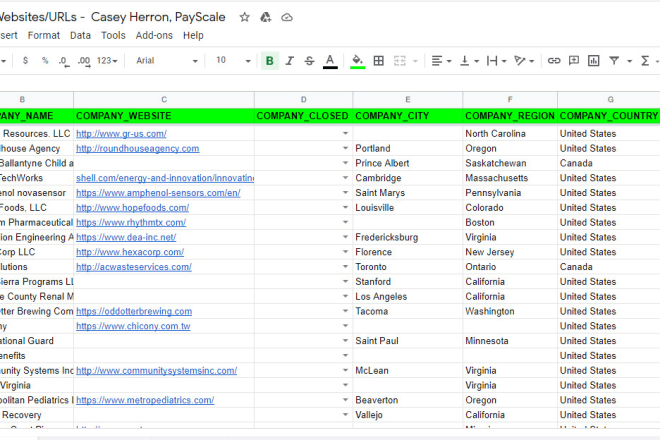Image resolution: width=660 pixels, height=440 pixels.
Task: Open filter views dropdown arrow
Action: 629,61
